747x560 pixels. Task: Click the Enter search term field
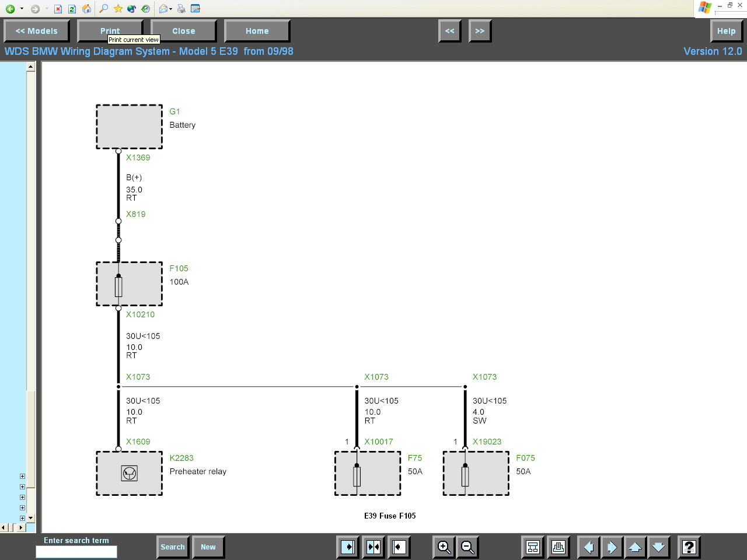pos(76,551)
